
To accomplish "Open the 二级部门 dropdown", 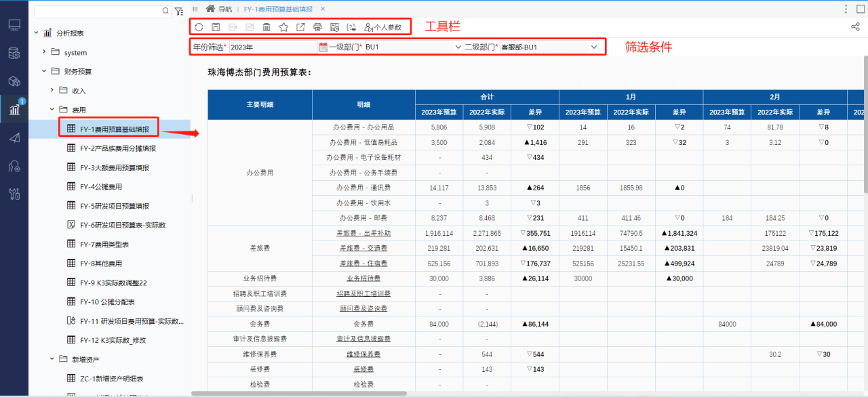I will point(594,47).
